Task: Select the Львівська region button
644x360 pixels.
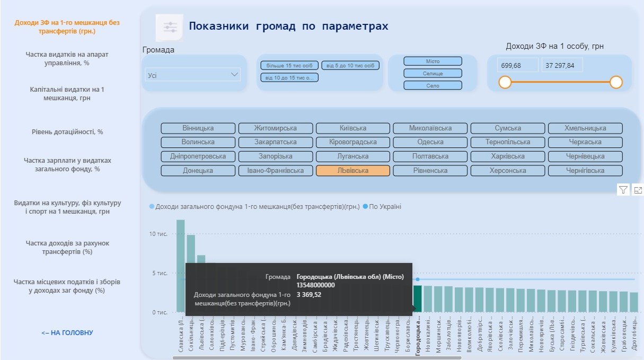Action: (352, 171)
